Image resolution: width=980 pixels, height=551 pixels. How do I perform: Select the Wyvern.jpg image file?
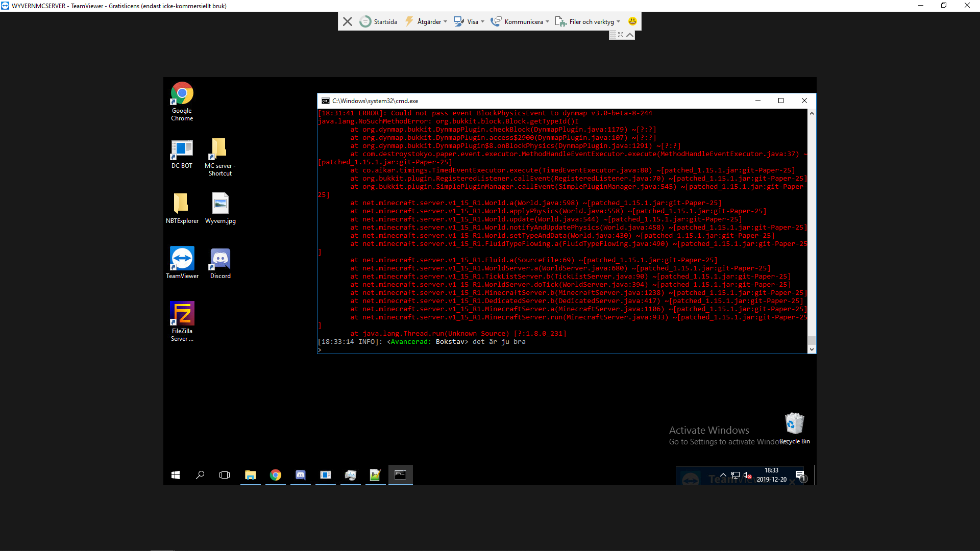click(220, 208)
